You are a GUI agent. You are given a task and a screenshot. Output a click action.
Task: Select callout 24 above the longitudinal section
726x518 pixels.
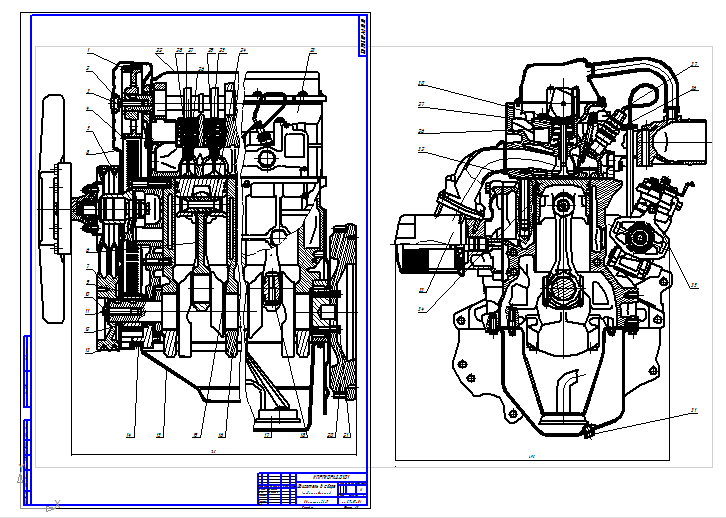click(243, 50)
